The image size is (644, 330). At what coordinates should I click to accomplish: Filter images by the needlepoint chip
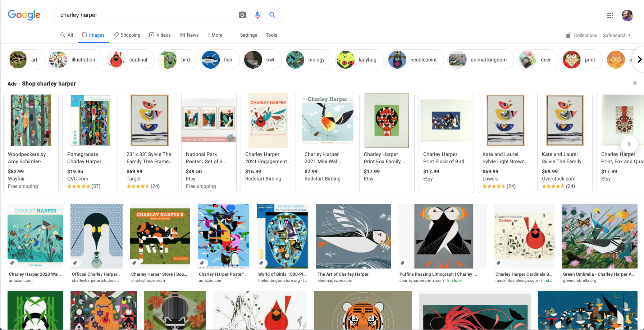pos(416,60)
